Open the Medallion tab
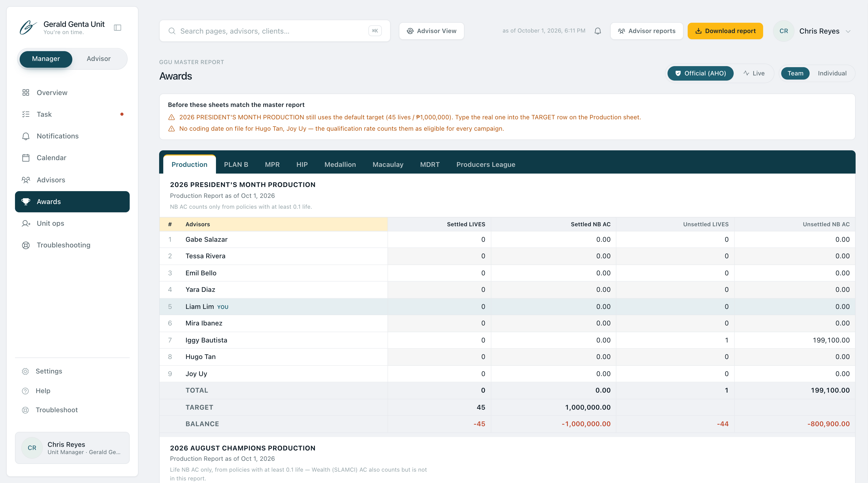The image size is (868, 483). point(340,164)
